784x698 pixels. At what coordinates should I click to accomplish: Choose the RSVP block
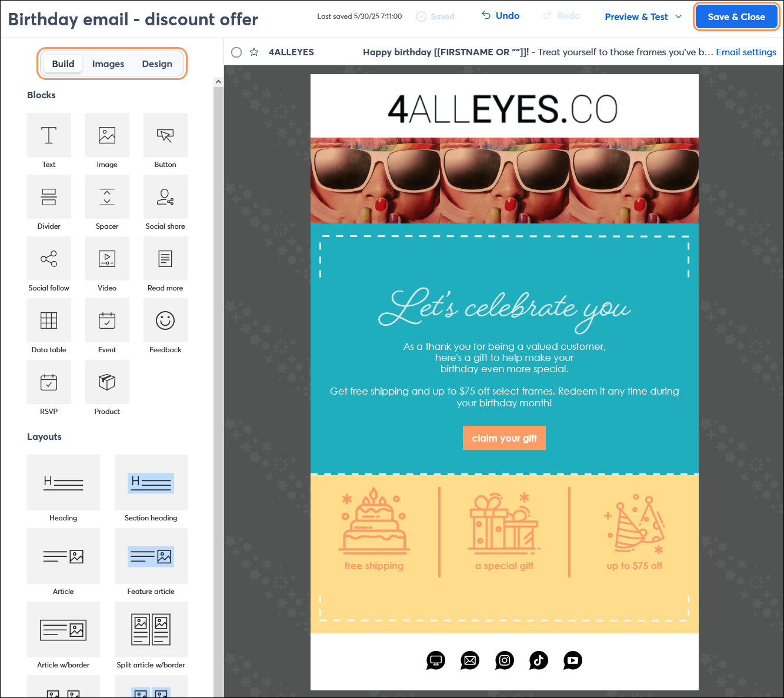pos(49,382)
